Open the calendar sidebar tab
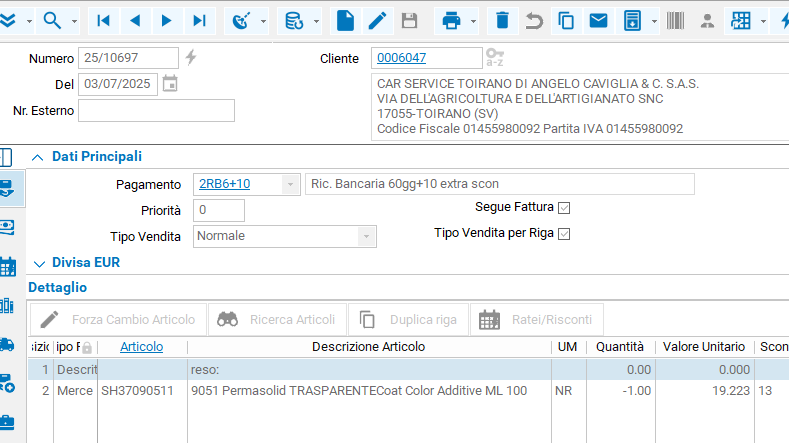This screenshot has width=789, height=443. [8, 266]
